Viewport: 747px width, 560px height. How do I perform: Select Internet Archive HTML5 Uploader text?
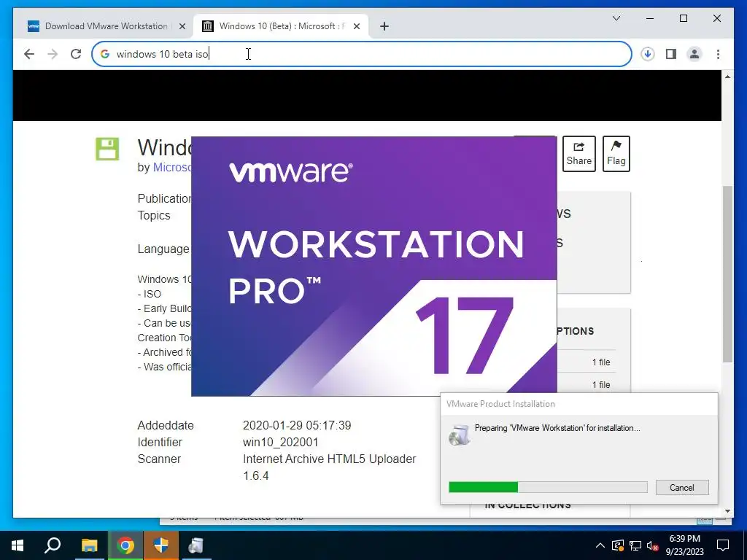[329, 459]
